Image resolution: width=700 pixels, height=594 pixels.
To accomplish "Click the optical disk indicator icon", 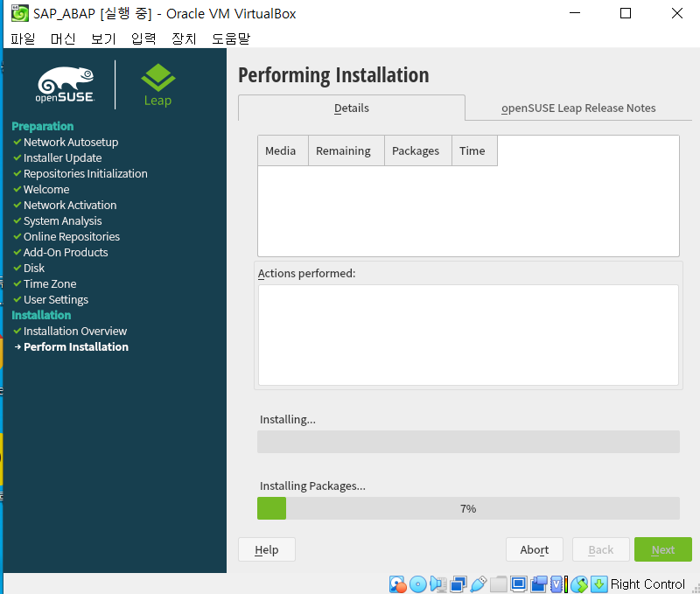I will pyautogui.click(x=418, y=584).
